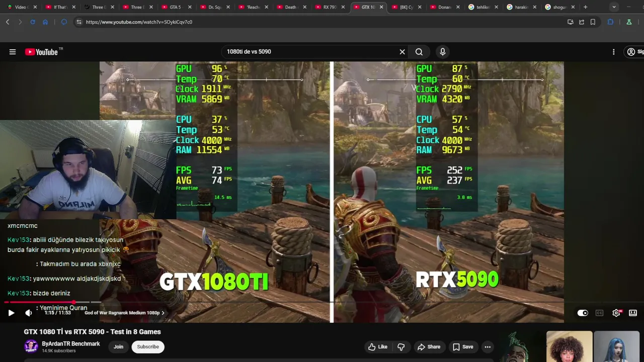Mute the video with speaker icon
644x362 pixels.
pyautogui.click(x=29, y=313)
